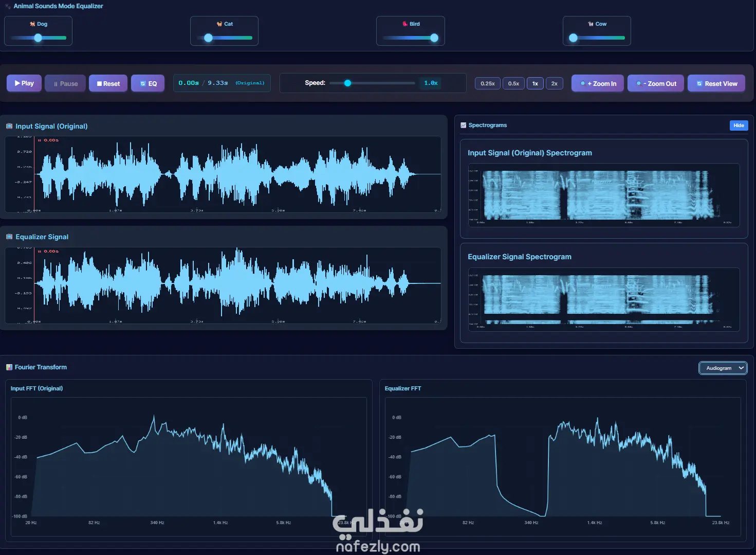Click the Fourier Transform heading
Image resolution: width=756 pixels, height=555 pixels.
(x=41, y=367)
